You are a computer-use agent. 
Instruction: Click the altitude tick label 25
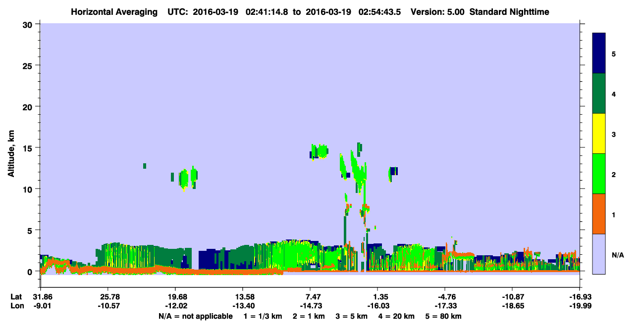coord(29,65)
